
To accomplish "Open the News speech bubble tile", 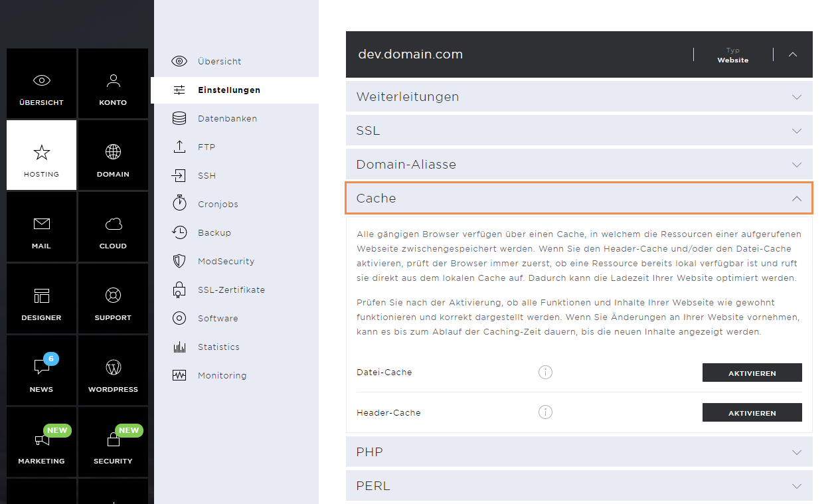I will point(42,371).
